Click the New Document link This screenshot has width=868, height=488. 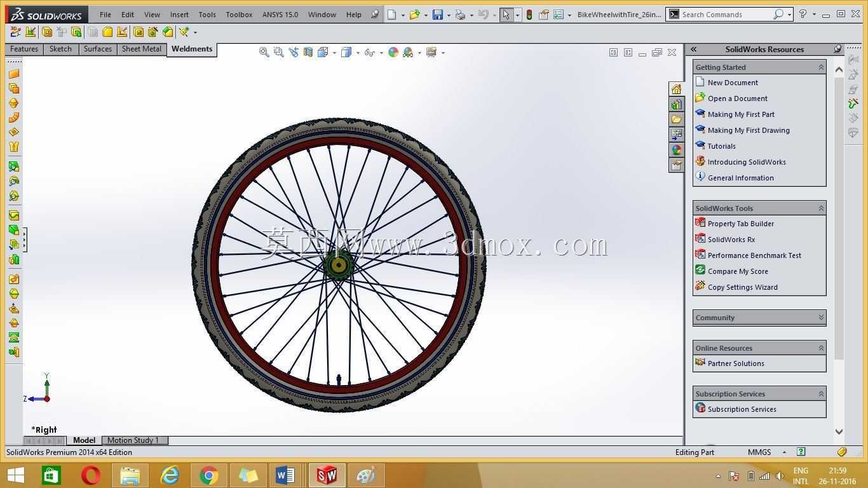coord(733,82)
